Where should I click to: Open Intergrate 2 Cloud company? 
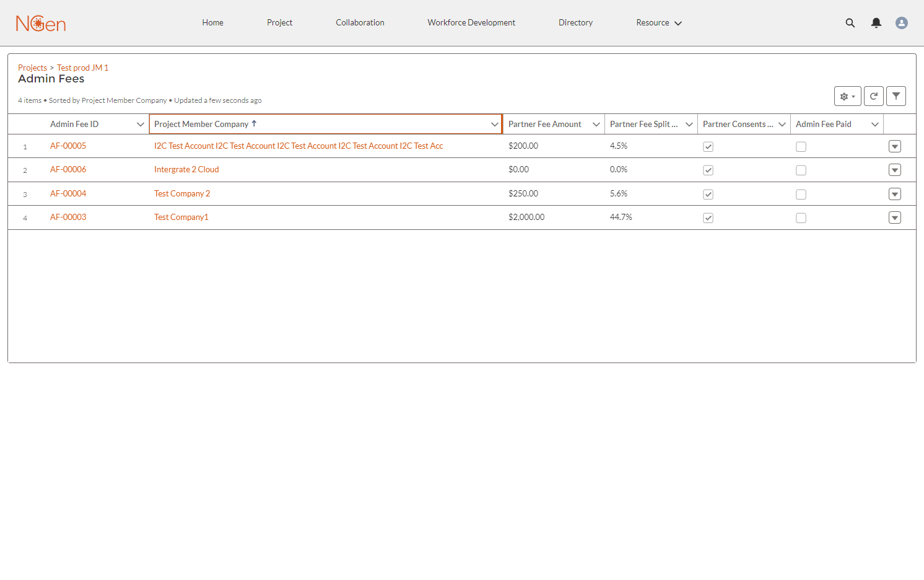[x=186, y=170]
